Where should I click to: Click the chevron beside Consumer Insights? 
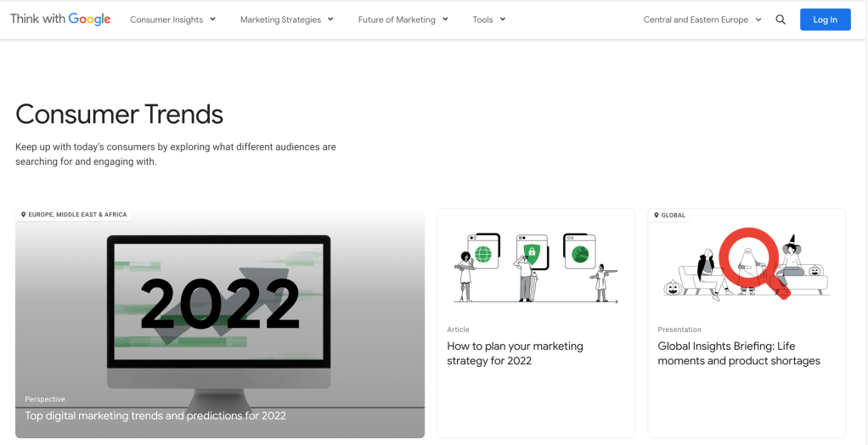coord(212,19)
